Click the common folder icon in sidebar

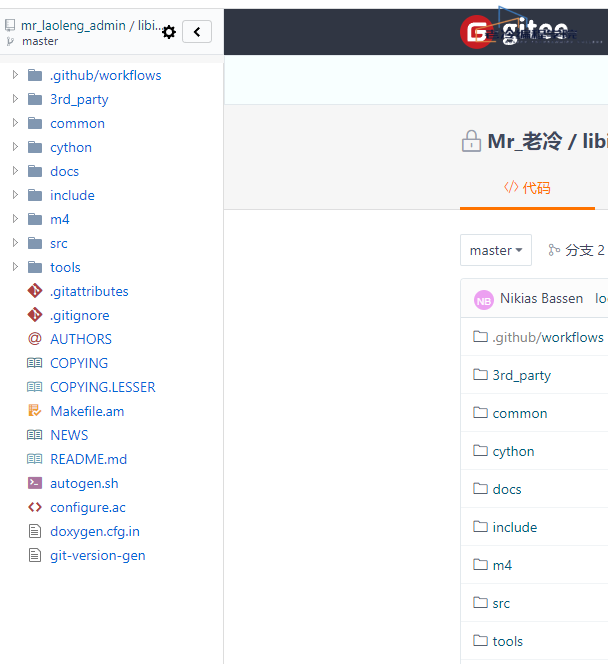coord(35,123)
